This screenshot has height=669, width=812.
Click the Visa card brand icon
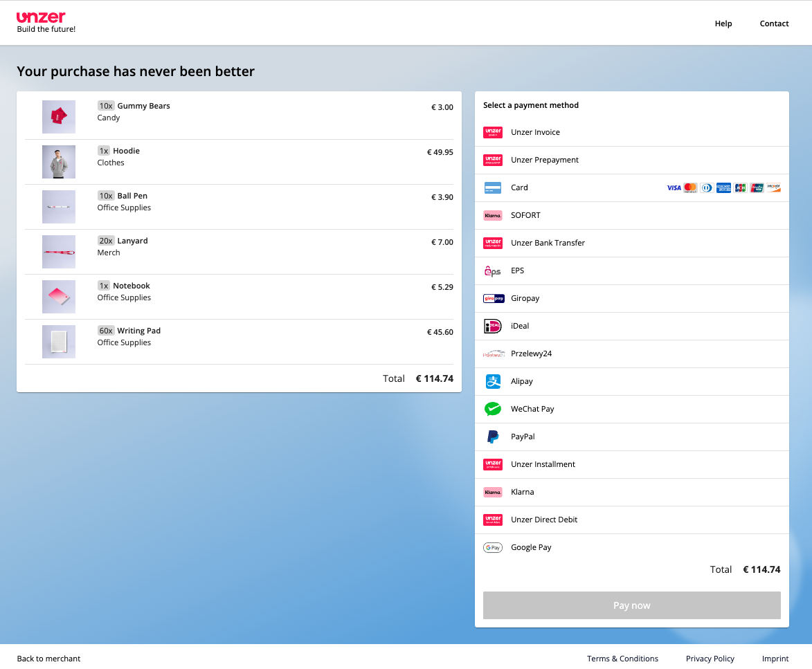(x=674, y=187)
